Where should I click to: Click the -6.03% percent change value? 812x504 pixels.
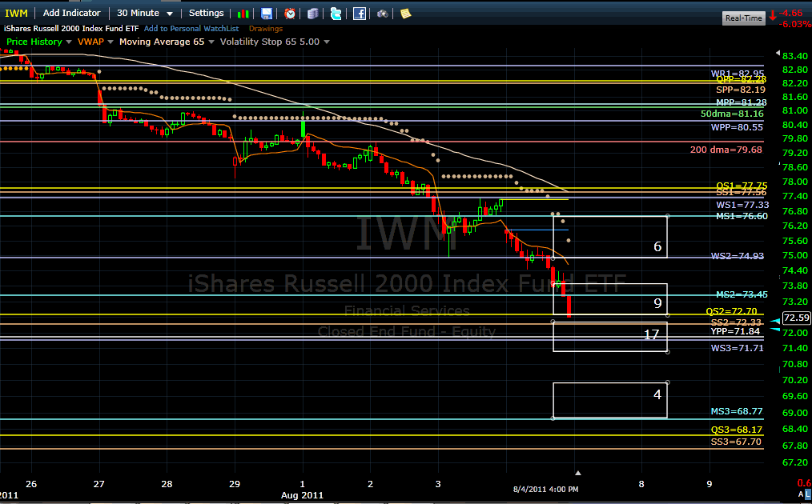[794, 24]
